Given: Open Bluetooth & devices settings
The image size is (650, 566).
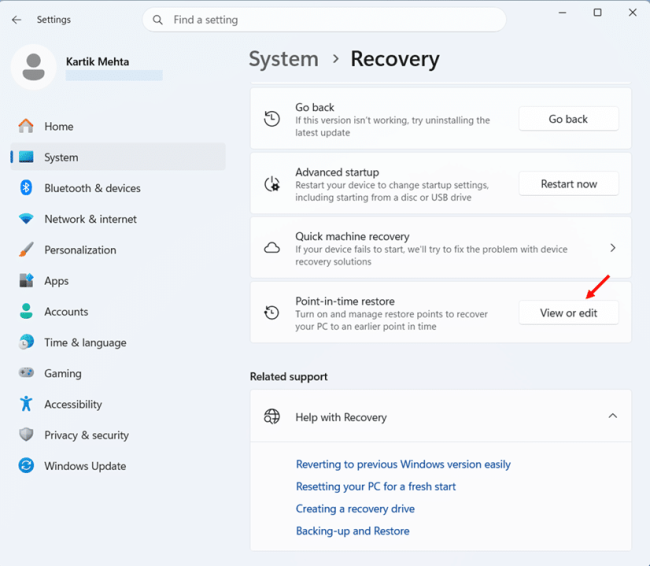Looking at the screenshot, I should point(118,188).
